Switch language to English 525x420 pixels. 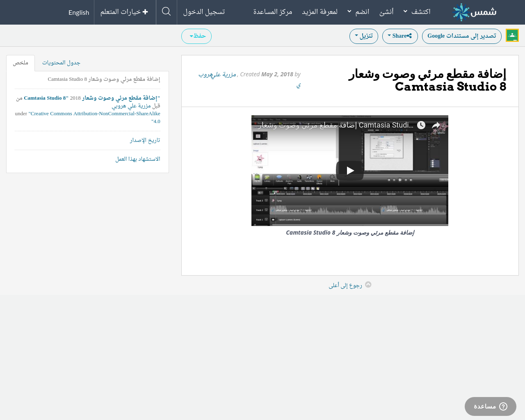pyautogui.click(x=79, y=12)
